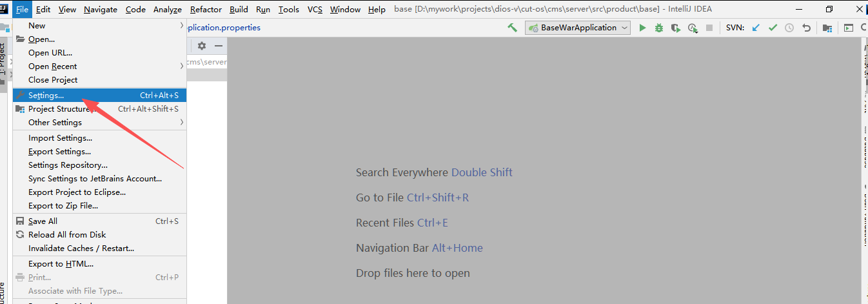The image size is (868, 304).
Task: Open the Build menu
Action: pyautogui.click(x=239, y=9)
